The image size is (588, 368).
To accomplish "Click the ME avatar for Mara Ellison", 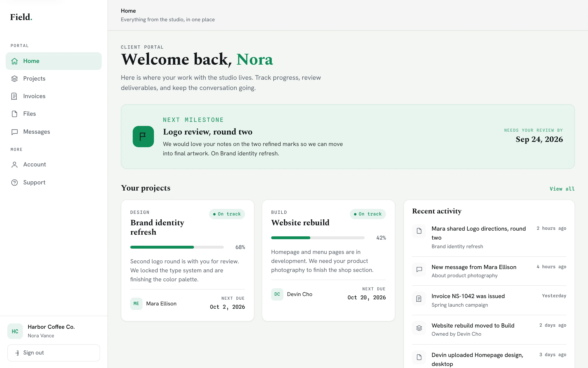I will pyautogui.click(x=136, y=304).
